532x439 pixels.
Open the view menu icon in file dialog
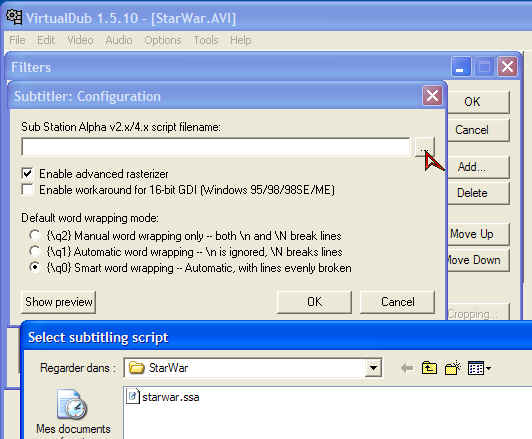(x=479, y=368)
